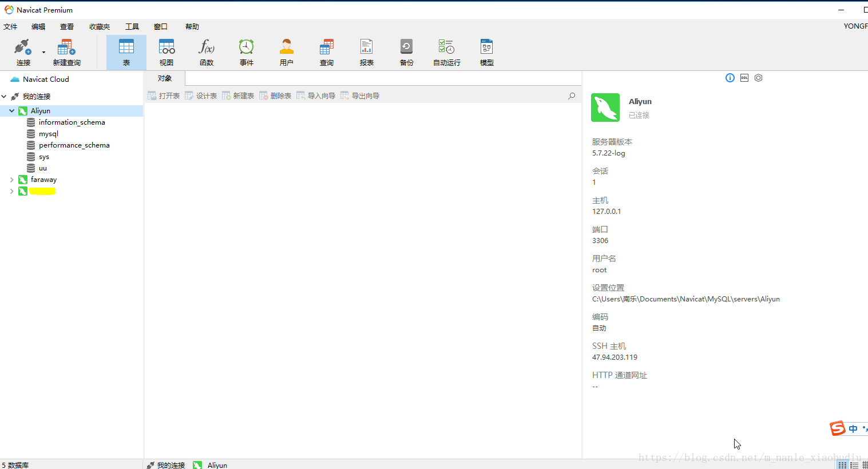Open the Model (模型) toolbar icon
The width and height of the screenshot is (868, 469).
487,52
